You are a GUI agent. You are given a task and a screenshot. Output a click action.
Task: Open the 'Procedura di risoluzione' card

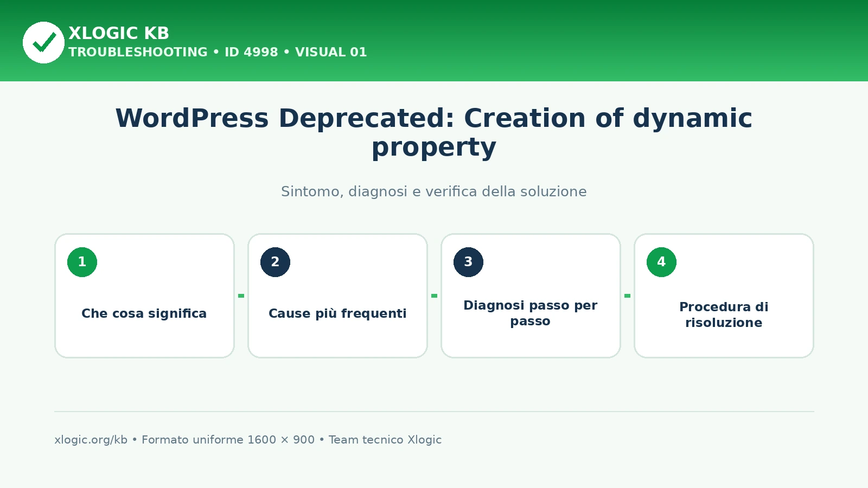(724, 296)
